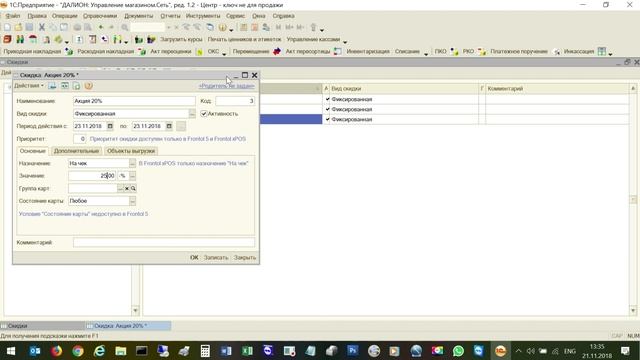Click the Записать button

click(216, 258)
